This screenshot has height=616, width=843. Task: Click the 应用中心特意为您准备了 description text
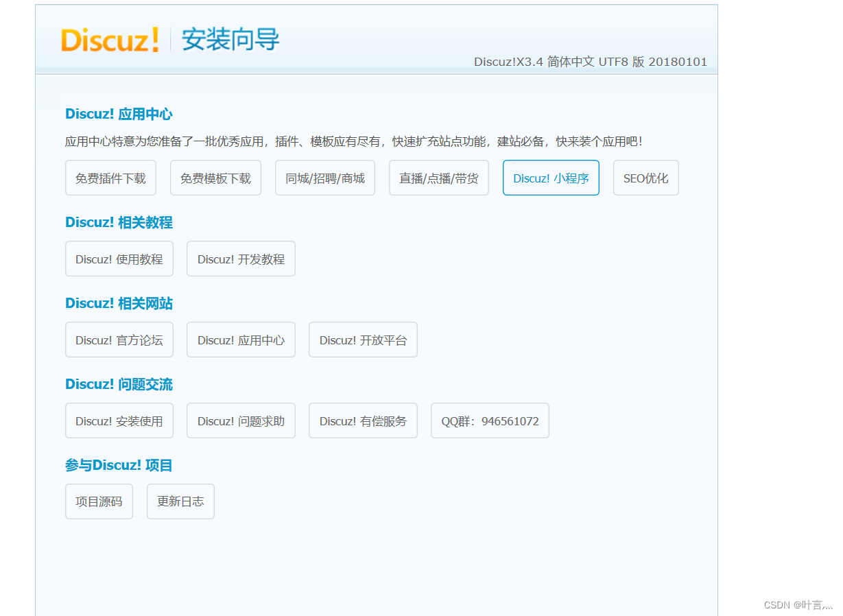tap(354, 142)
